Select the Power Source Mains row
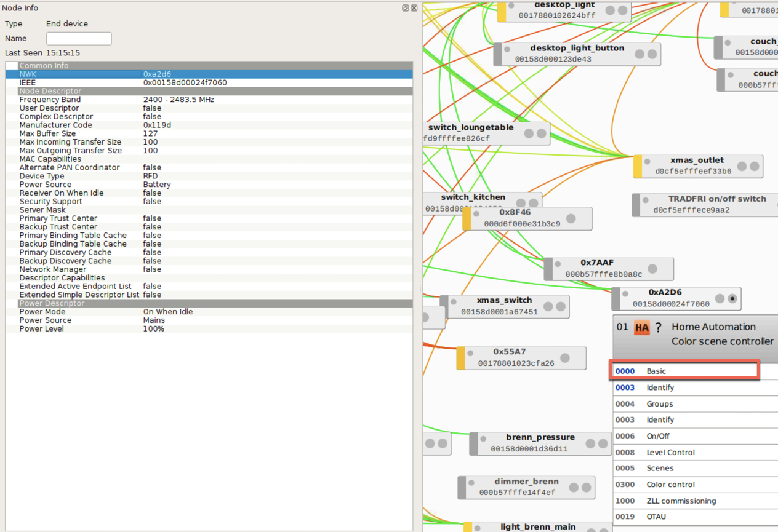Viewport: 778px width, 532px height. 209,320
